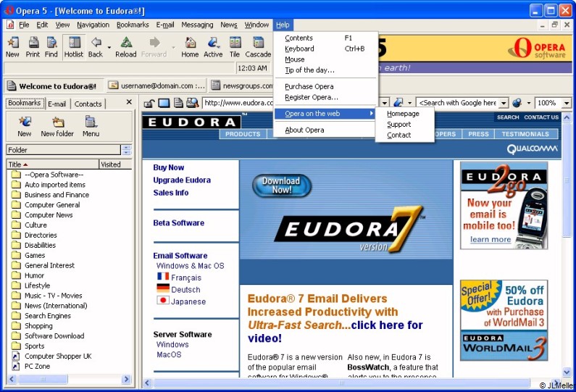This screenshot has height=392, width=576.
Task: Choose Register Opera menu entry
Action: coord(325,97)
